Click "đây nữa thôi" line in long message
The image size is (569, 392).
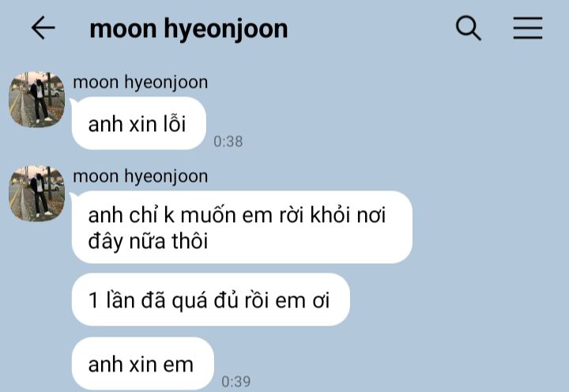click(x=148, y=241)
